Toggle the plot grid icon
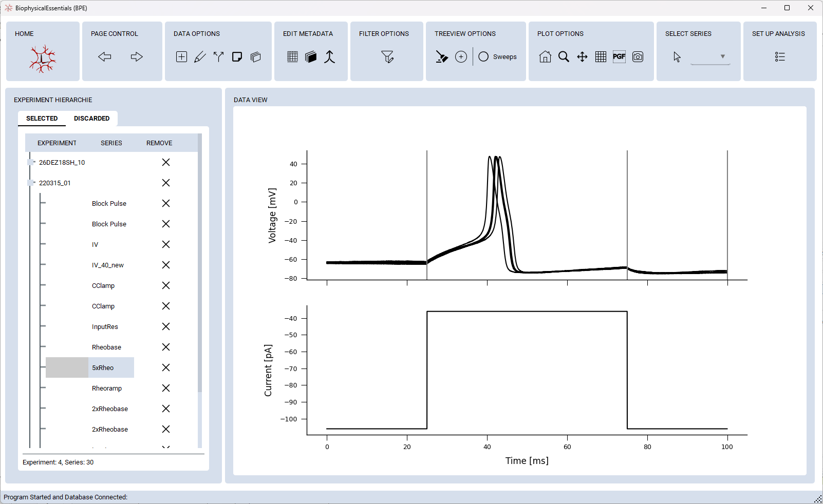Screen dimensions: 823x504 [x=601, y=57]
